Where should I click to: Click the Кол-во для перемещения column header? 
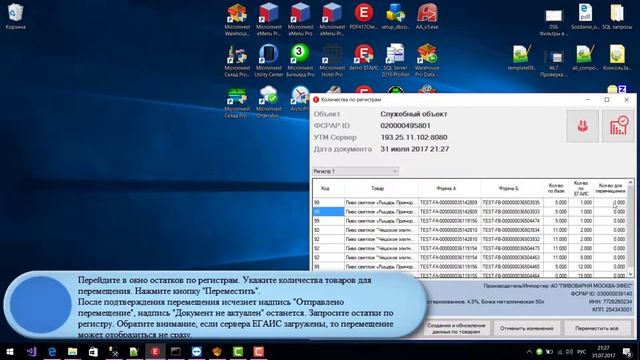pos(610,188)
